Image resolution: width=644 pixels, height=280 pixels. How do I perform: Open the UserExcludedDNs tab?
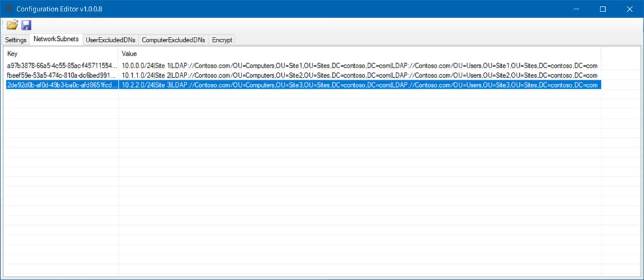(x=111, y=40)
